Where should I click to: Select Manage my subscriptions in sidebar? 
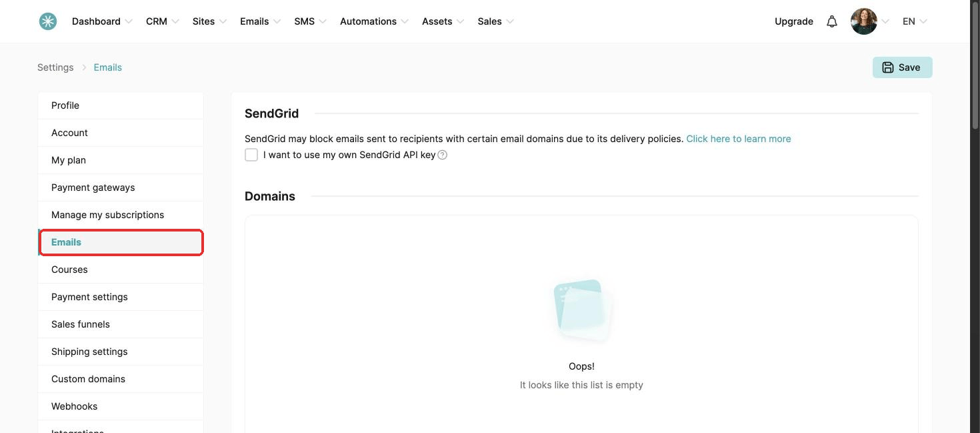point(121,215)
